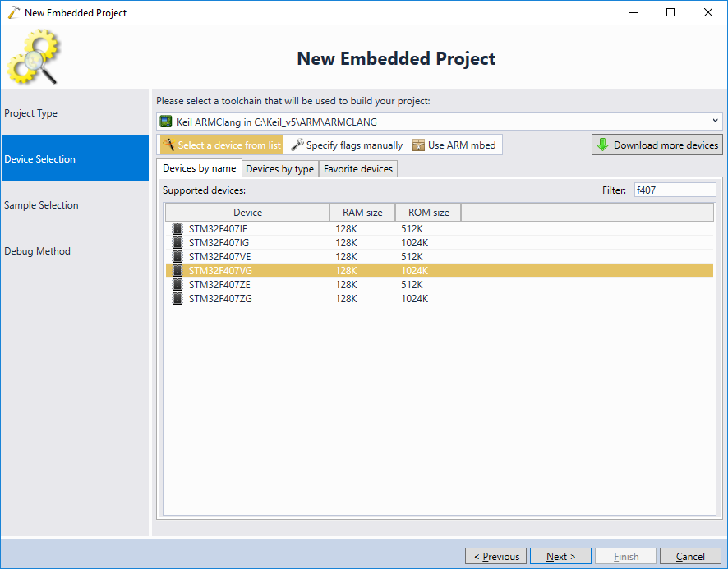The height and width of the screenshot is (569, 728).
Task: Open the 'Devices by type' tab
Action: click(x=280, y=169)
